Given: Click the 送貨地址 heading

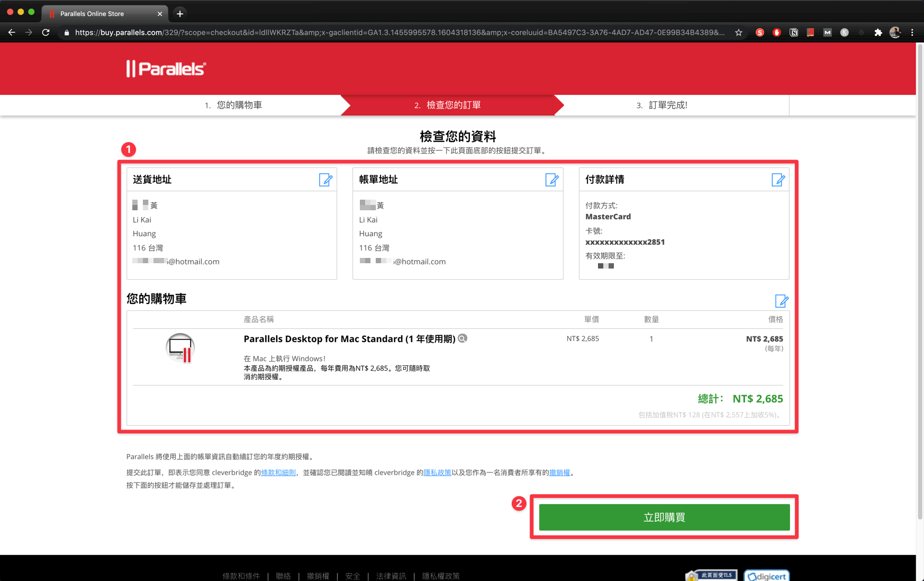Looking at the screenshot, I should (152, 180).
